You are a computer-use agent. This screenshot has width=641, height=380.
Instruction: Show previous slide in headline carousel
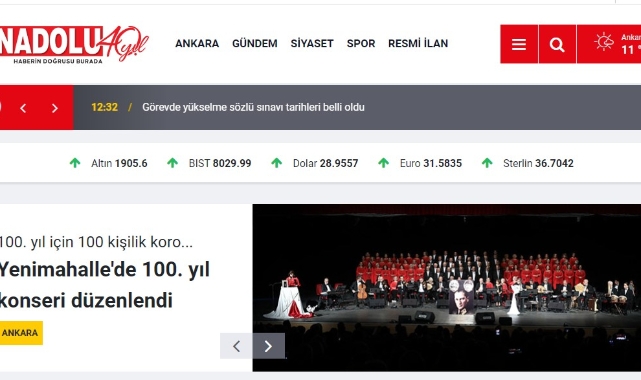tap(236, 346)
